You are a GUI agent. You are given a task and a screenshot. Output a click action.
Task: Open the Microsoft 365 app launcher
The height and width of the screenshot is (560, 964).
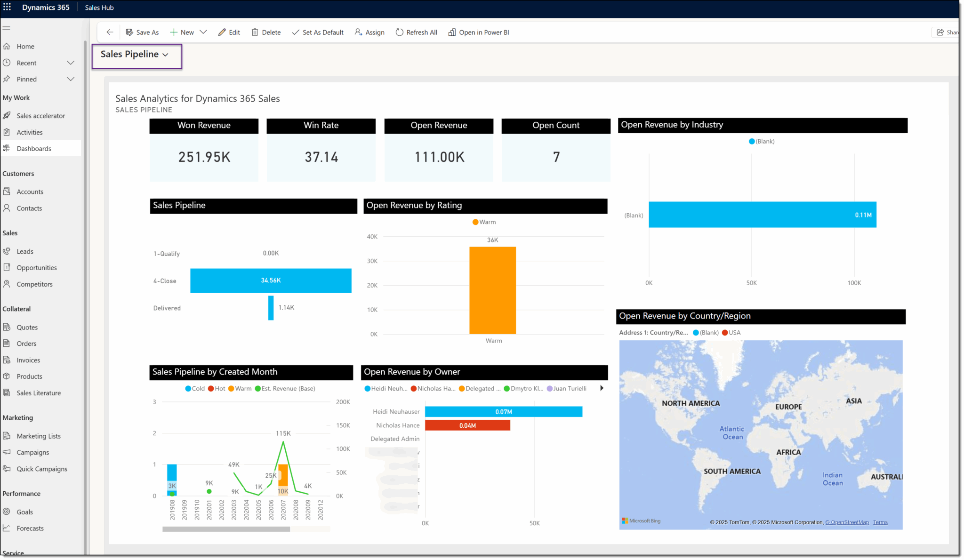(x=7, y=7)
